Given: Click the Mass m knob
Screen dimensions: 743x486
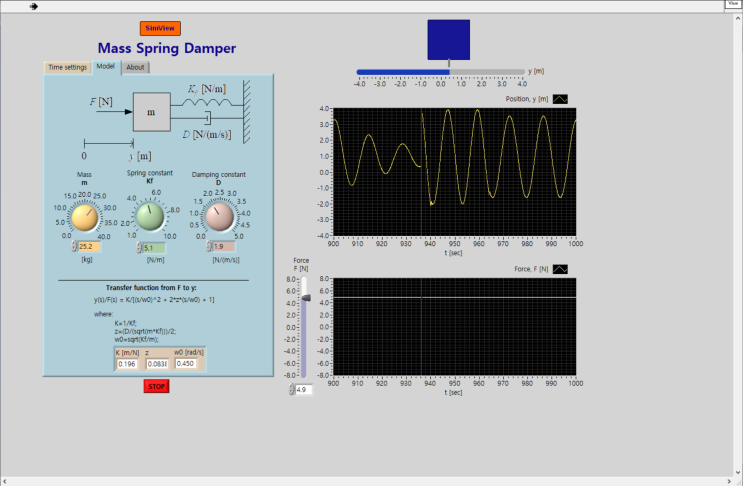Looking at the screenshot, I should pyautogui.click(x=85, y=217).
